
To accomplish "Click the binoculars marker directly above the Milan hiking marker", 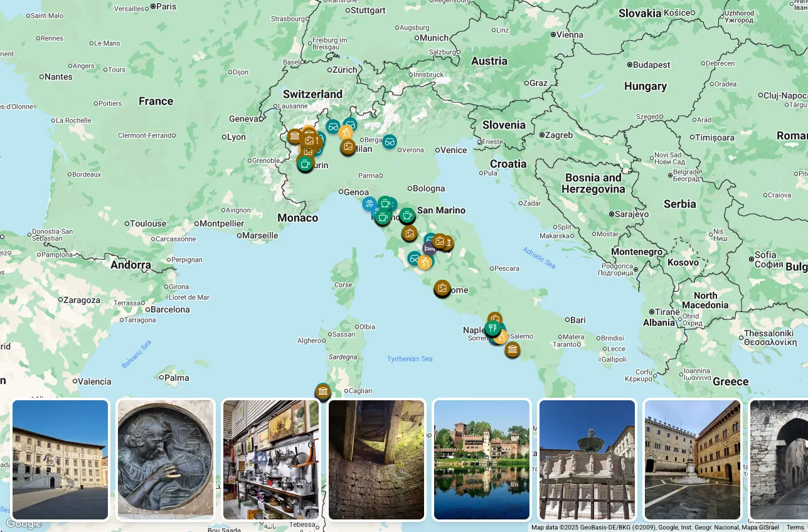I will point(350,125).
